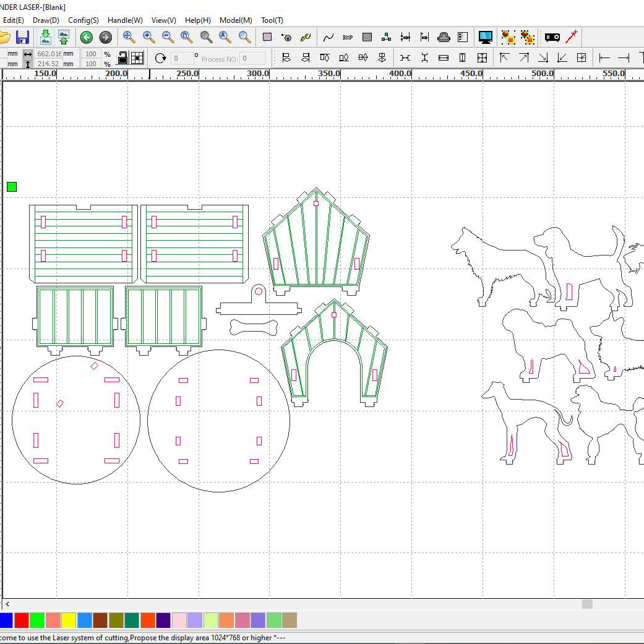
Task: Click the align to top-left arrow icon
Action: pyautogui.click(x=505, y=58)
